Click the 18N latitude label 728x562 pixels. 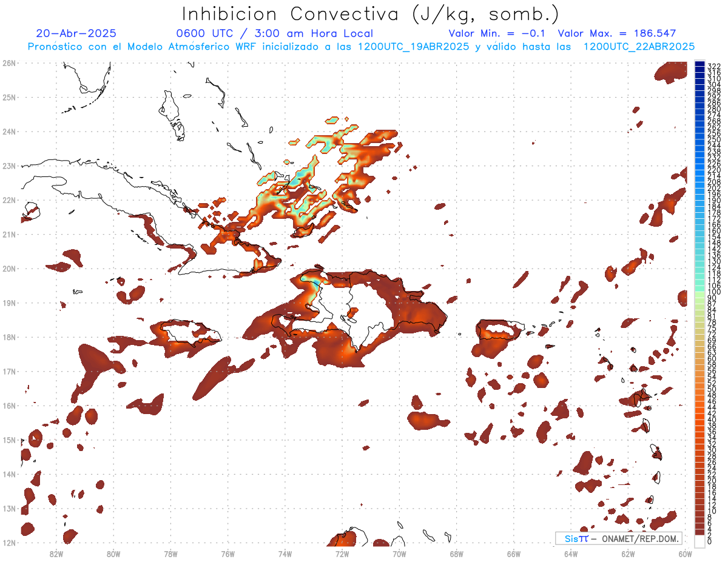click(x=9, y=337)
